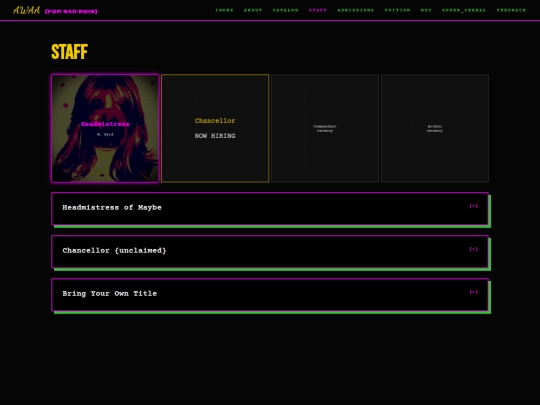Navigate to ADMISSIONS
The image size is (540, 405).
tap(355, 10)
